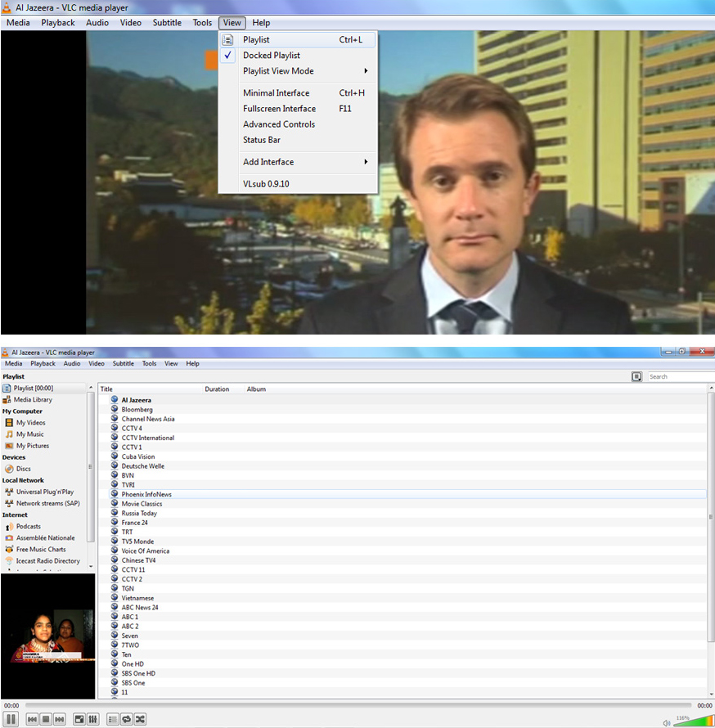This screenshot has width=715, height=728.
Task: Select Universal Plug'n'Play entry
Action: 44,492
